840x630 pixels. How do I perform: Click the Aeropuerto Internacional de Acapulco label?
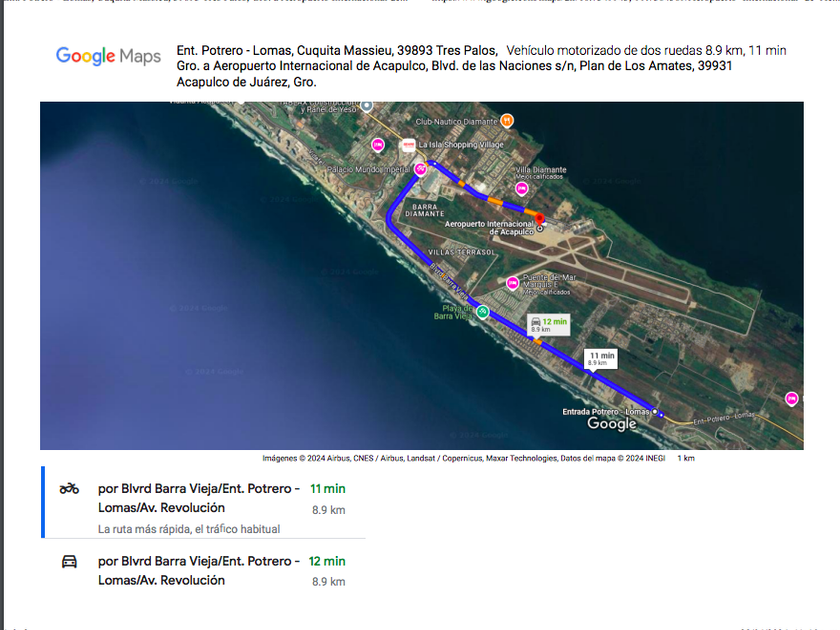(489, 228)
